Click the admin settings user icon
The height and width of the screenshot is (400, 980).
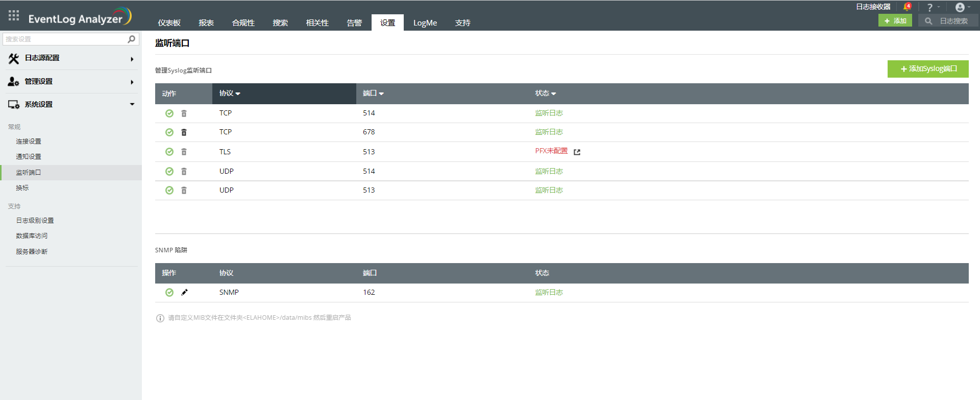(14, 82)
